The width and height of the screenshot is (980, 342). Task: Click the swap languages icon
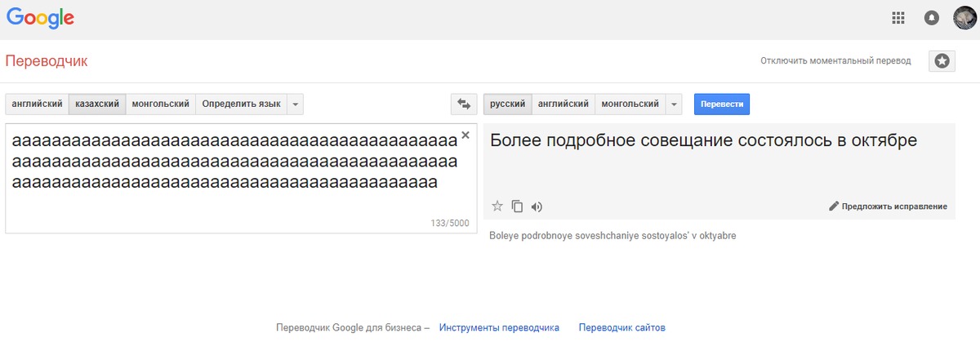click(x=463, y=104)
